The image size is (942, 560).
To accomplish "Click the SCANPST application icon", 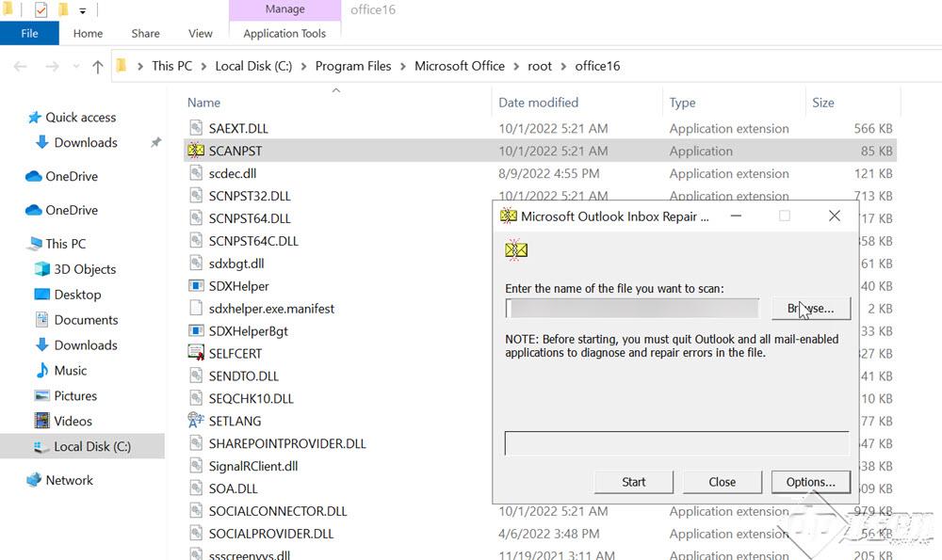I will 196,151.
